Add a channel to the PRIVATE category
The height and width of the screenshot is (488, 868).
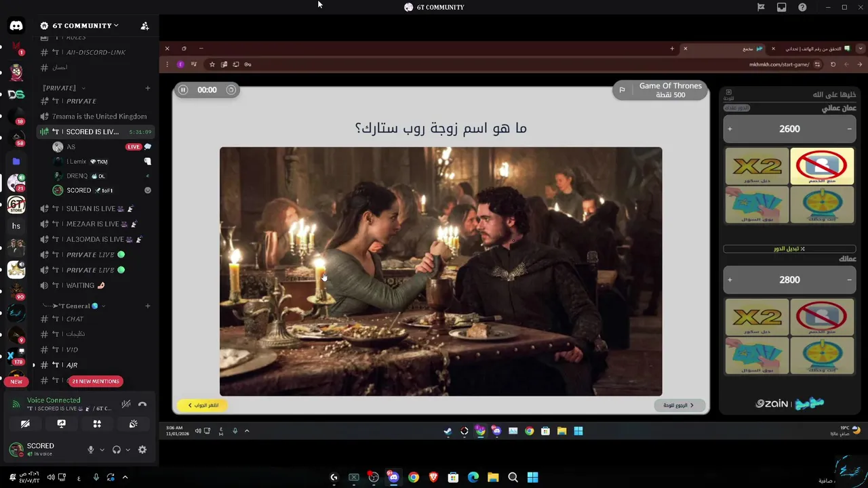[147, 88]
